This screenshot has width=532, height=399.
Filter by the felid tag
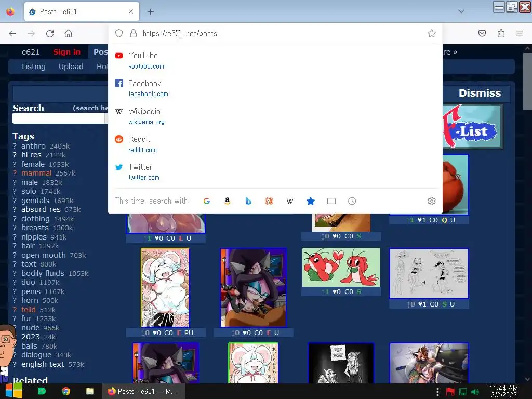point(28,310)
